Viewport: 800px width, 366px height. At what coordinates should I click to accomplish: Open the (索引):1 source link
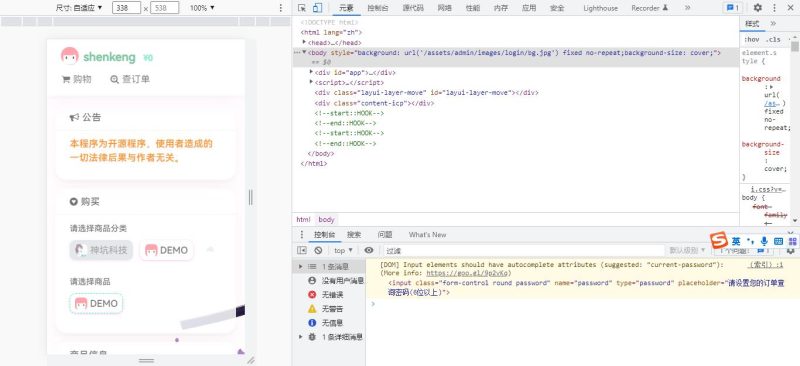point(765,265)
